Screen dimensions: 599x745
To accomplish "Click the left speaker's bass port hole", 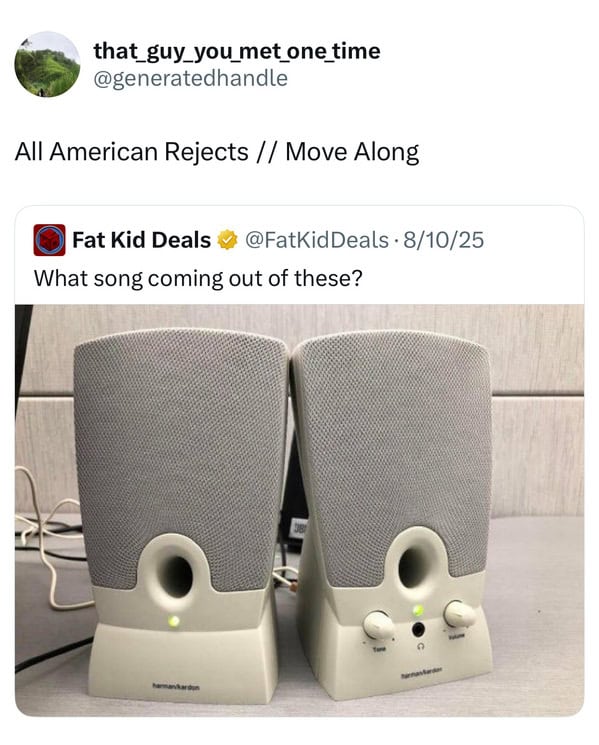I will click(x=175, y=576).
